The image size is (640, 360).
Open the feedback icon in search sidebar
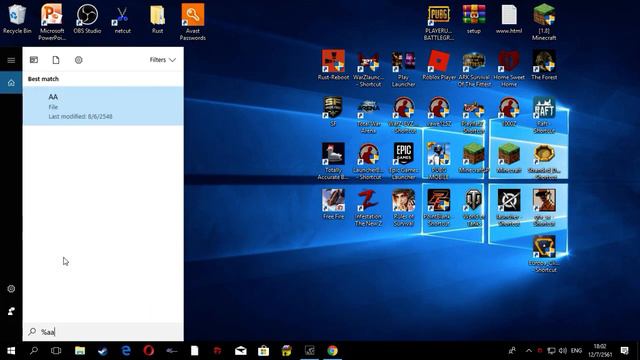tap(11, 311)
